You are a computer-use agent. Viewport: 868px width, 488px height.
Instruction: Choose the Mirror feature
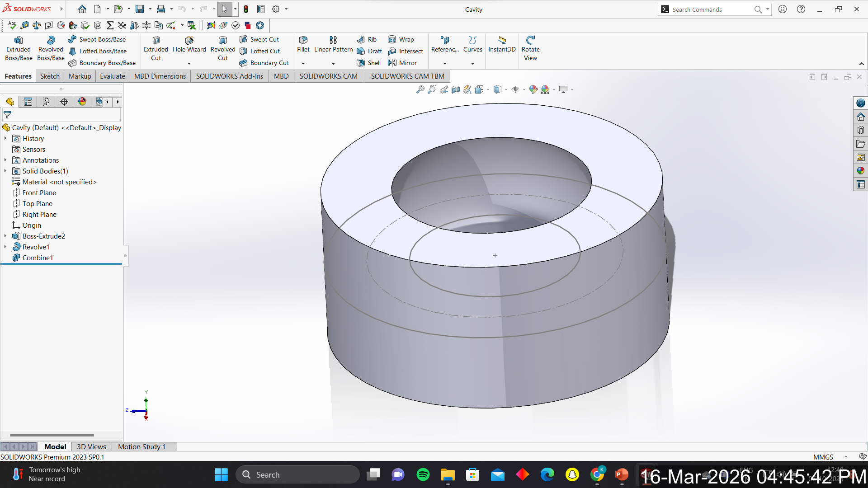click(x=402, y=63)
